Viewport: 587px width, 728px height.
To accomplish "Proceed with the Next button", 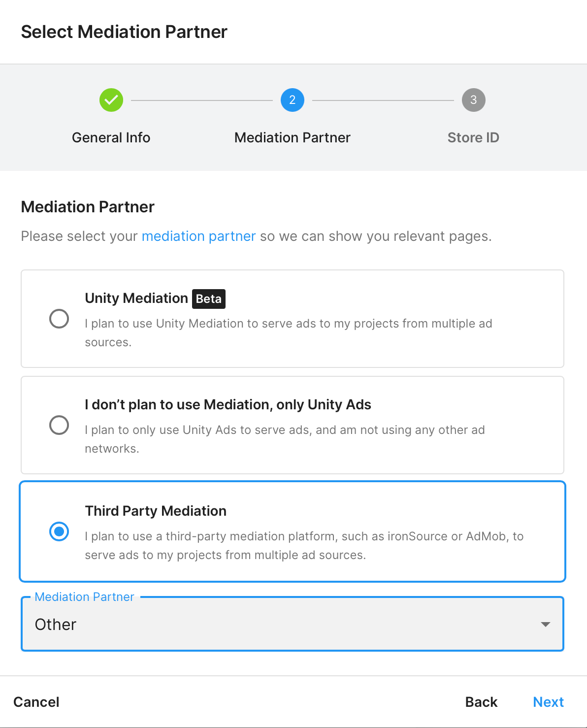I will pyautogui.click(x=548, y=702).
